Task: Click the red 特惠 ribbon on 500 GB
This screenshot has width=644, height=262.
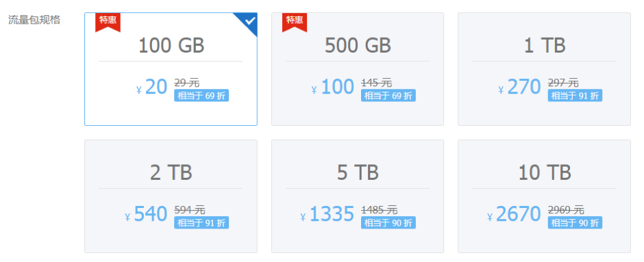Action: coord(295,22)
